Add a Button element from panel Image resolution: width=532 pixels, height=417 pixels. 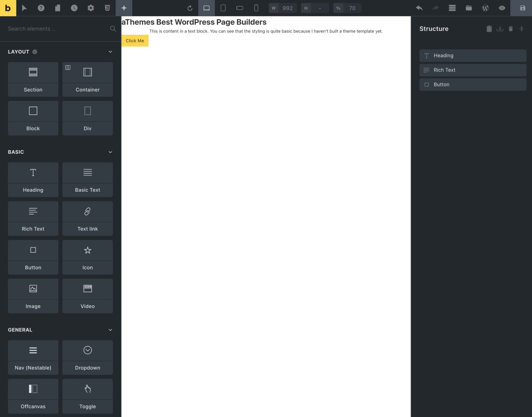point(33,257)
